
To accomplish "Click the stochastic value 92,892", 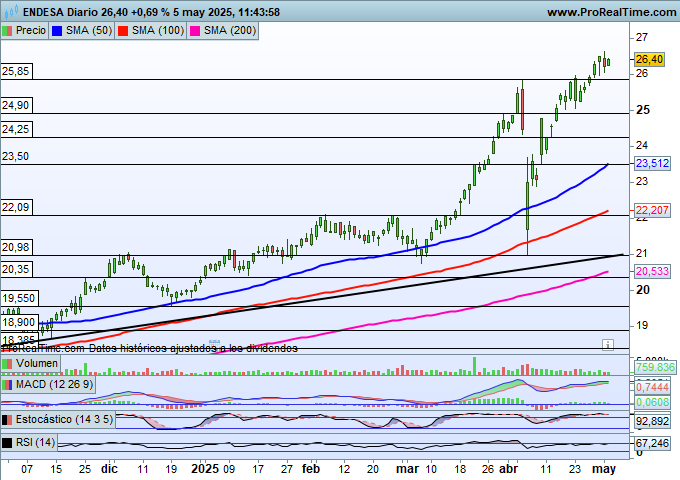I will coord(653,421).
